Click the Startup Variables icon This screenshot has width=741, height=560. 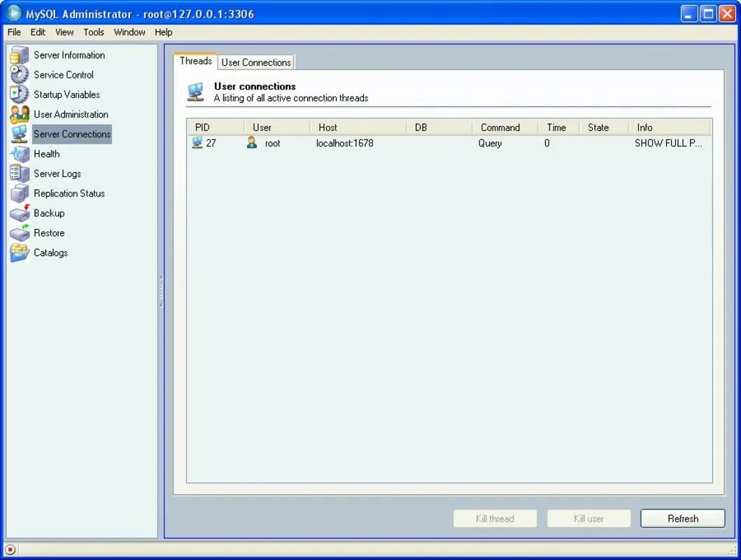20,94
